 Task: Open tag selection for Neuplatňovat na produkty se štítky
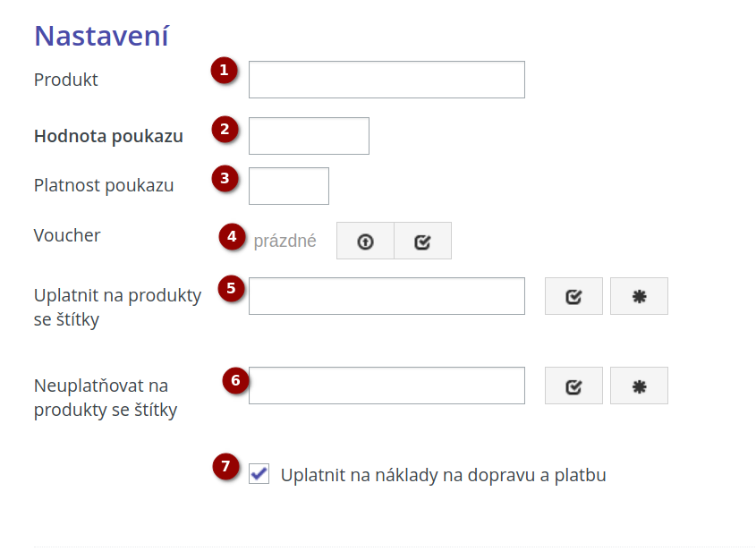[x=573, y=385]
